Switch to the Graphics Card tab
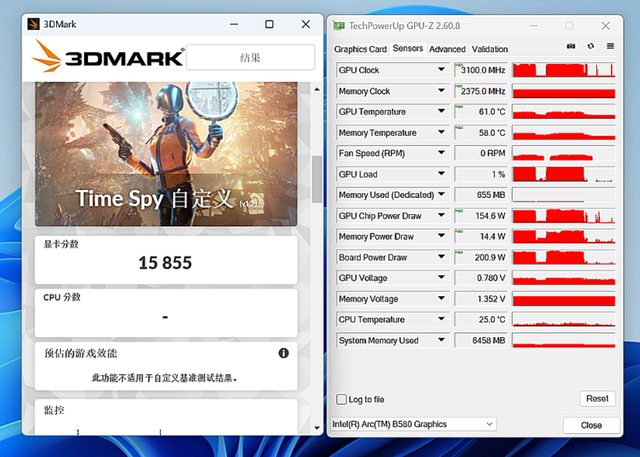Viewport: 640px width, 457px height. click(360, 49)
